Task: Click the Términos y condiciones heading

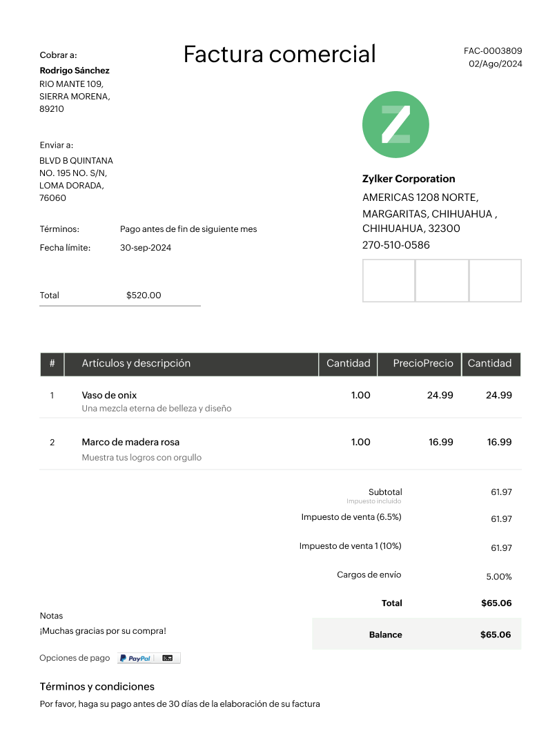Action: pos(97,687)
